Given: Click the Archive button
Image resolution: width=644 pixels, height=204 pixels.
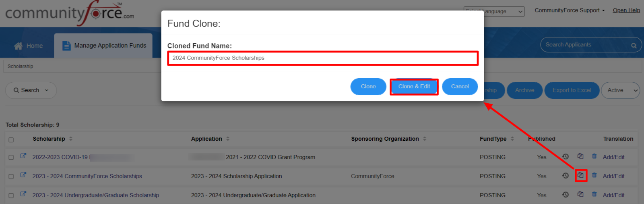Looking at the screenshot, I should coord(524,90).
